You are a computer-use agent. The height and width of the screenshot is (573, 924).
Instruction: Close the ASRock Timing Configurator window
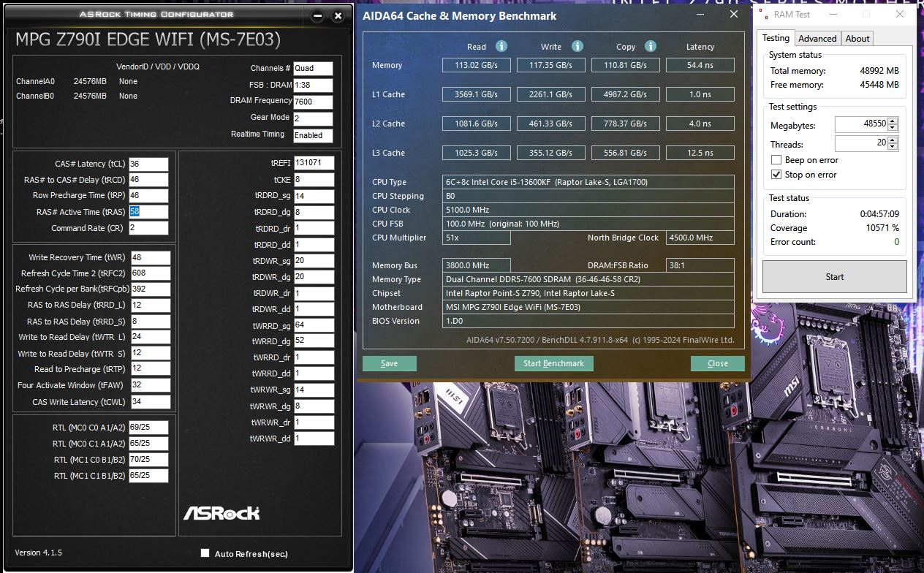pyautogui.click(x=338, y=15)
